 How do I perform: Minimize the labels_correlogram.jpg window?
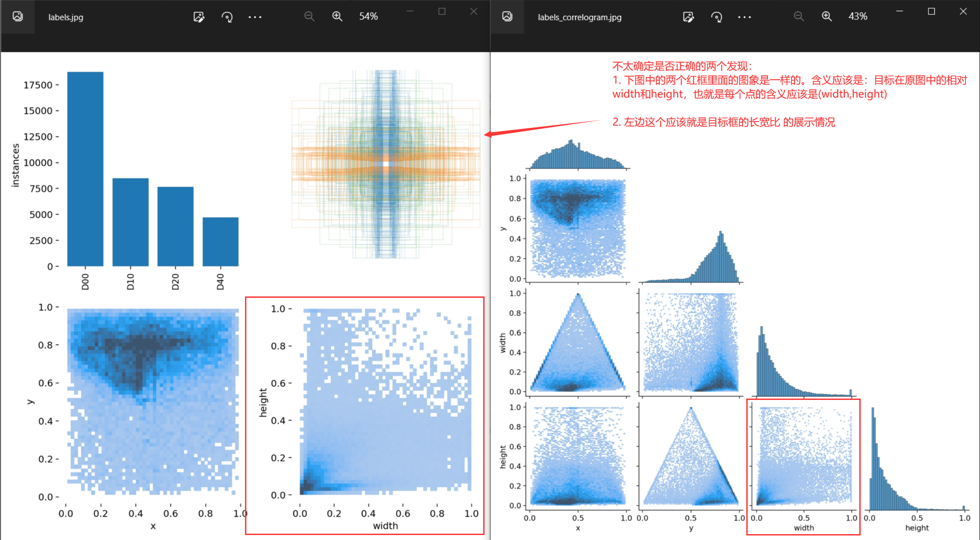[x=900, y=11]
